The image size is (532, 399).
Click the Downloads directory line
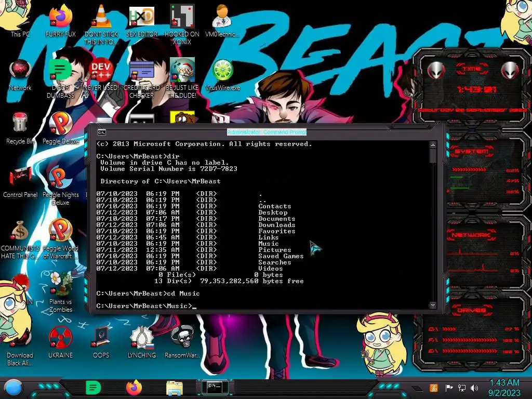196,225
